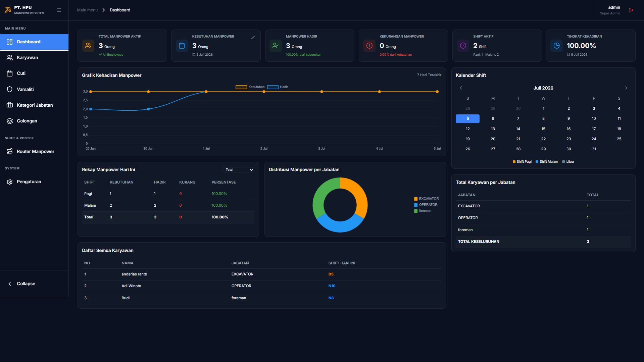This screenshot has height=362, width=644.
Task: Toggle OPERATOR legend in distribution chart
Action: point(426,205)
